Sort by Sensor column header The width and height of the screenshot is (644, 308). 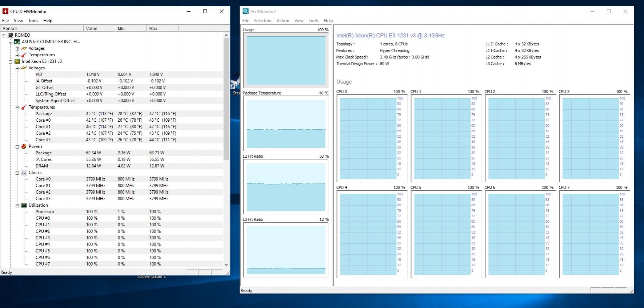tap(42, 28)
